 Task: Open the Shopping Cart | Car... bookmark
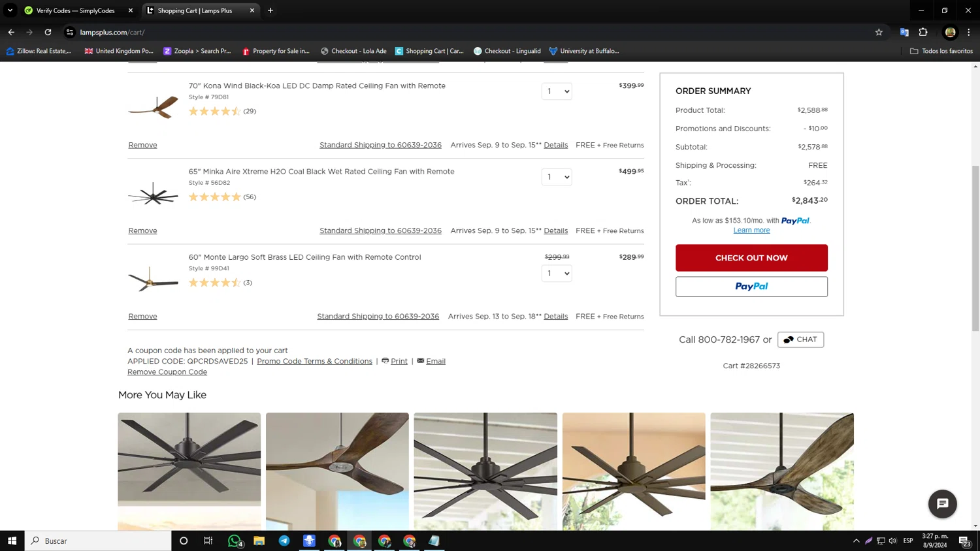click(429, 51)
